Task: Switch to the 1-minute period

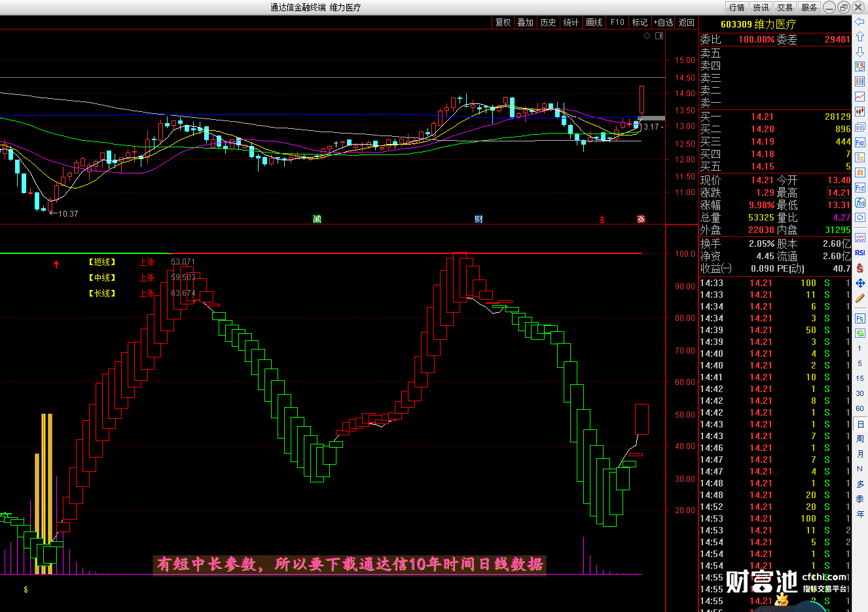Action: pos(859,348)
